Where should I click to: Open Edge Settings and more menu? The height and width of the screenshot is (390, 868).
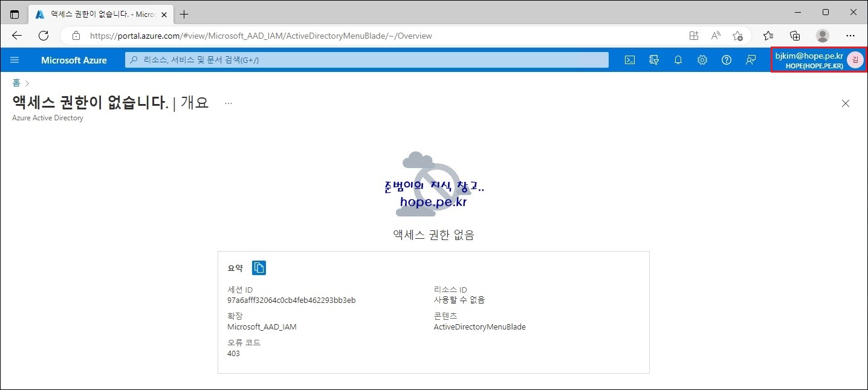click(x=850, y=36)
